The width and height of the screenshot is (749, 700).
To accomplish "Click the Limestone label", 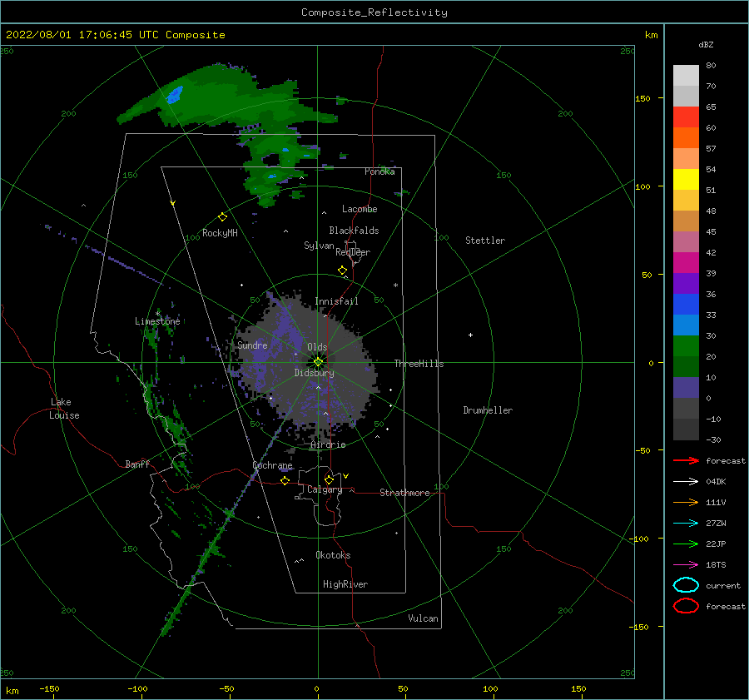I will (x=157, y=321).
